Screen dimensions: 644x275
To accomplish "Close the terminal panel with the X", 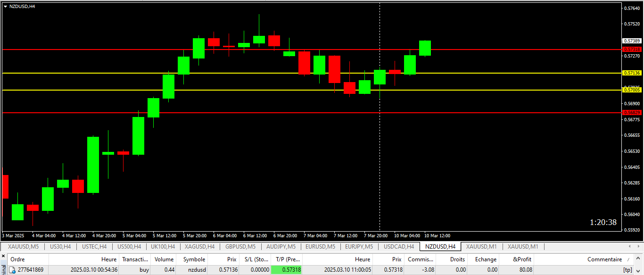I will 3,256.
